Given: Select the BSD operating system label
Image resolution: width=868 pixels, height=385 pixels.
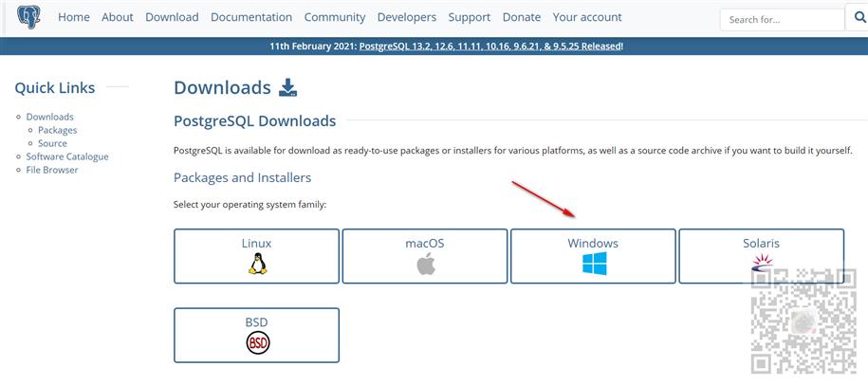Looking at the screenshot, I should coord(256,322).
